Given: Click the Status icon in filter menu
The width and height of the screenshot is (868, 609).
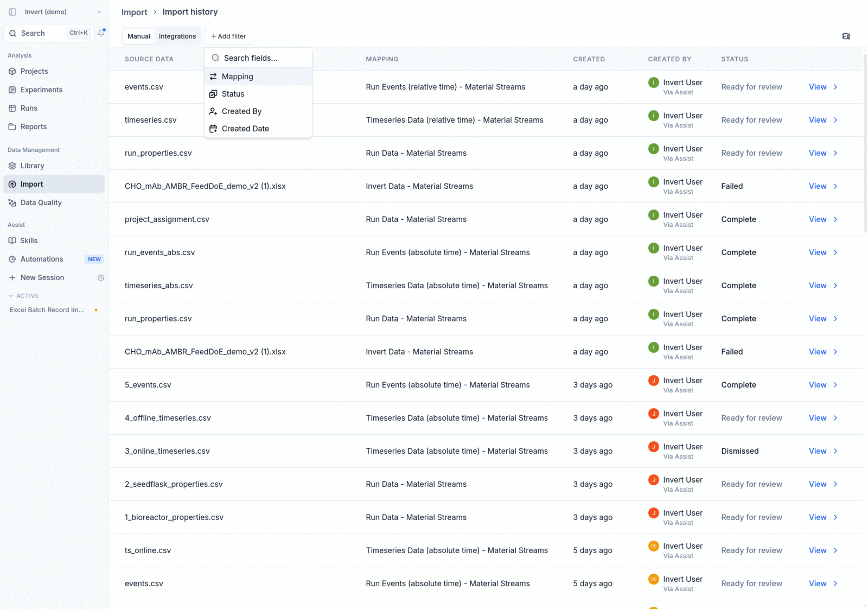Looking at the screenshot, I should point(213,94).
